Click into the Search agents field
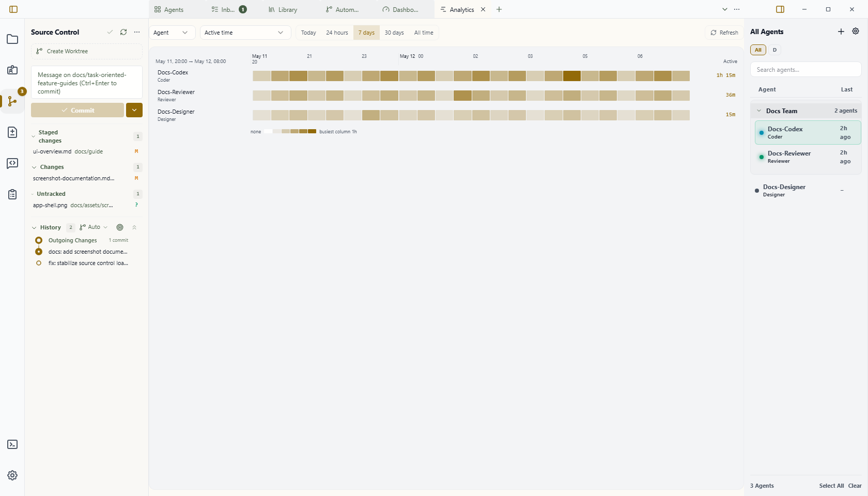The width and height of the screenshot is (868, 496). pyautogui.click(x=806, y=69)
